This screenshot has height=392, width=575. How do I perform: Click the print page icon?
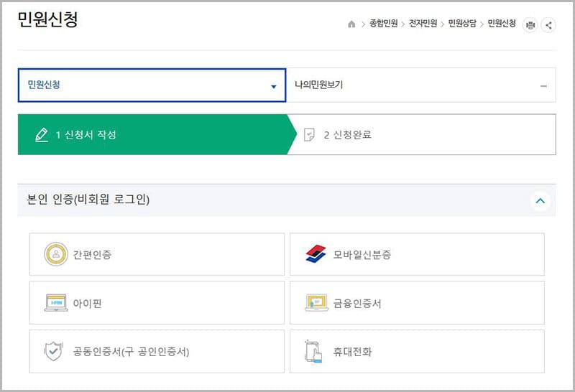(530, 25)
